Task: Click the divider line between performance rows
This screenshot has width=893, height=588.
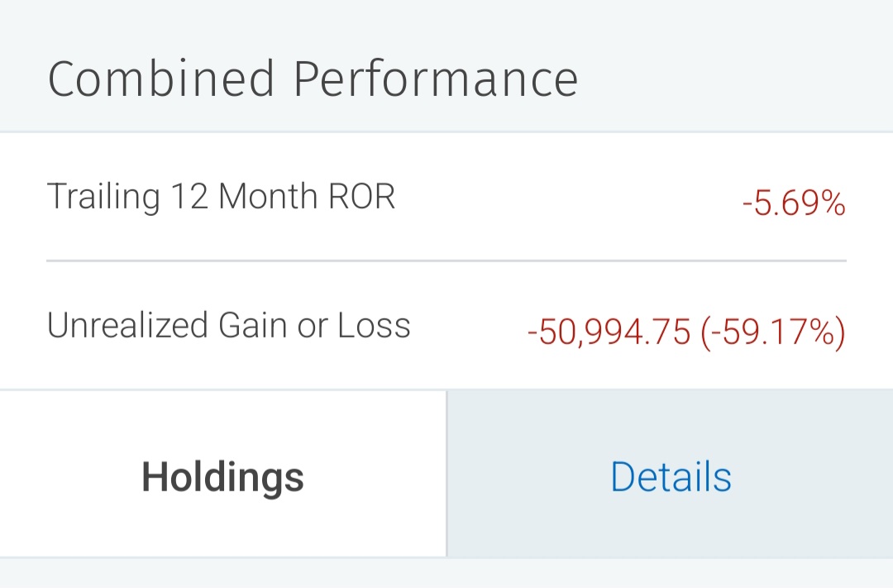Action: (446, 261)
